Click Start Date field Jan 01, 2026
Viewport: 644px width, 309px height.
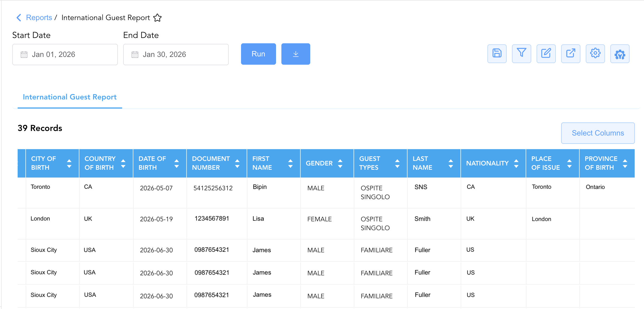coord(65,55)
